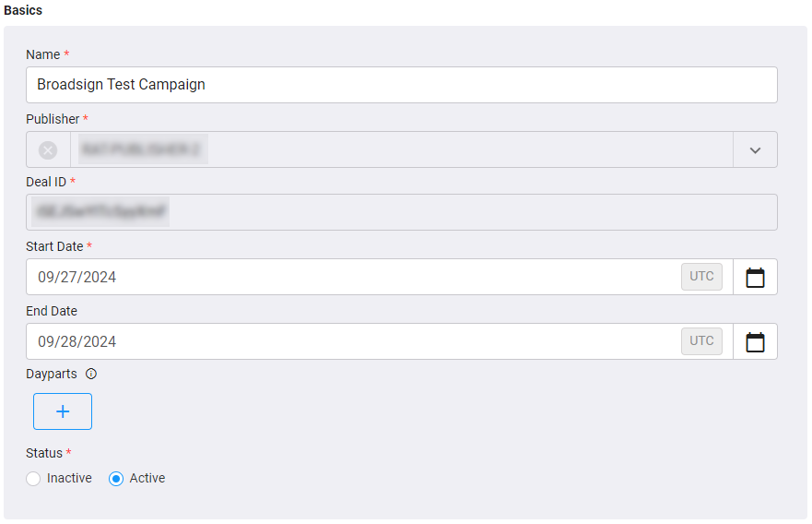Open the Start Date calendar picker
812x524 pixels.
click(x=755, y=278)
